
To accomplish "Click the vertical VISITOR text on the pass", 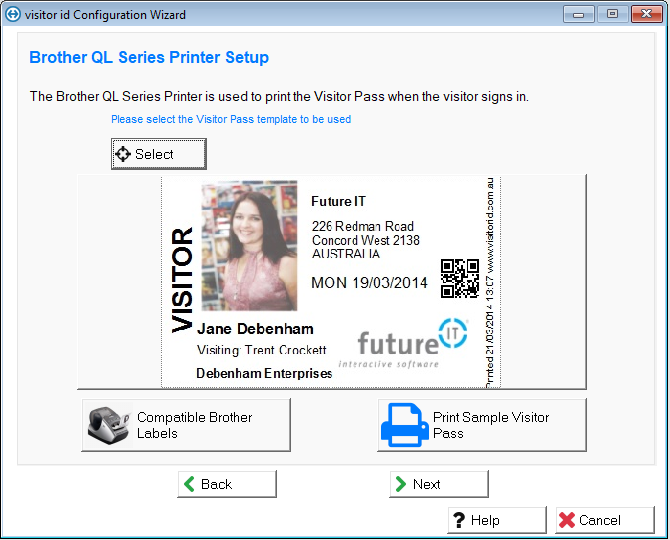I will (182, 280).
